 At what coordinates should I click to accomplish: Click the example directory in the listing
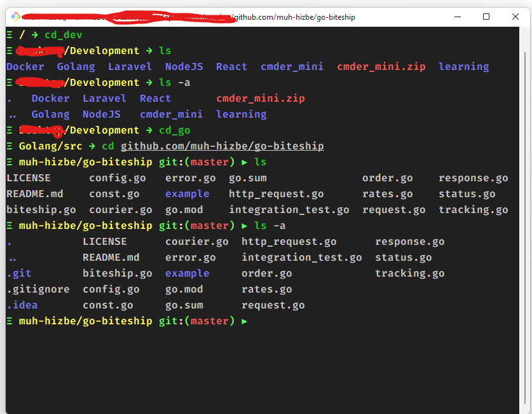click(x=187, y=193)
